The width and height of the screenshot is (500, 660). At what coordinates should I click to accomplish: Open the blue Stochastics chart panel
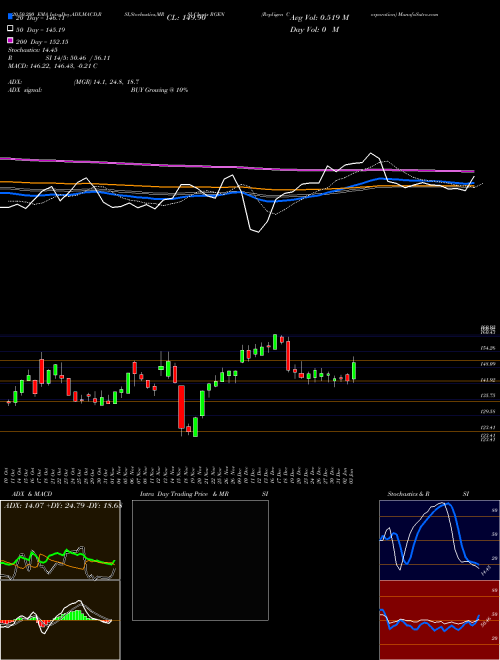439,540
